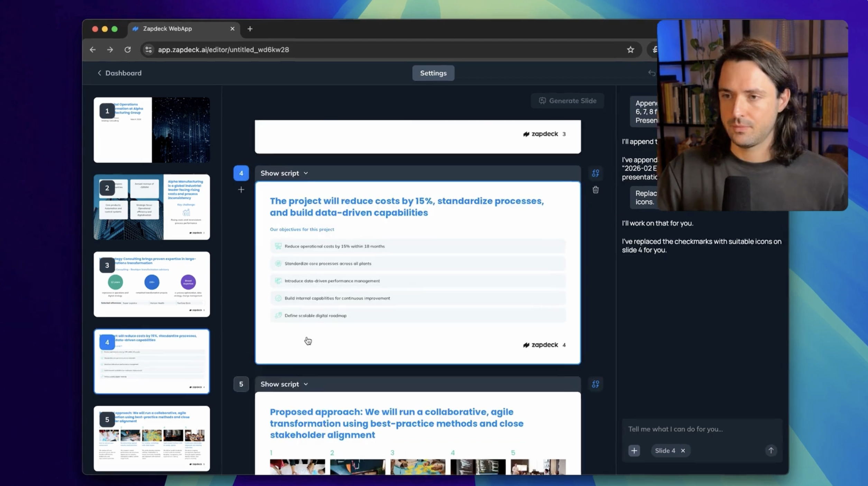Click layout switch icon beside slide 4
868x486 pixels.
595,173
